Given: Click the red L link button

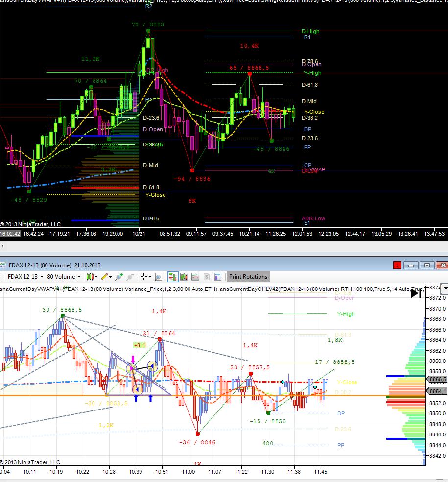Looking at the screenshot, I should coord(397,265).
